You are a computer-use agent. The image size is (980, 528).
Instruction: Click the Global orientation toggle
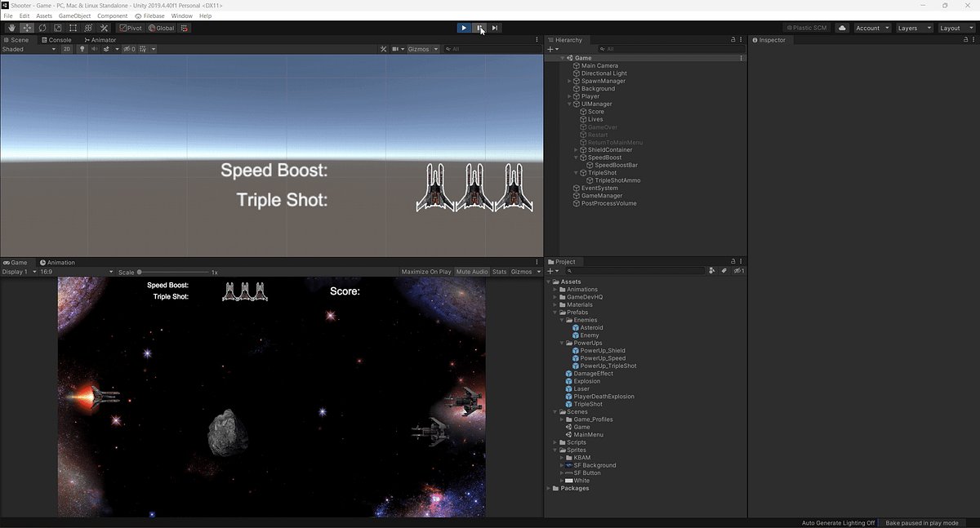tap(160, 27)
